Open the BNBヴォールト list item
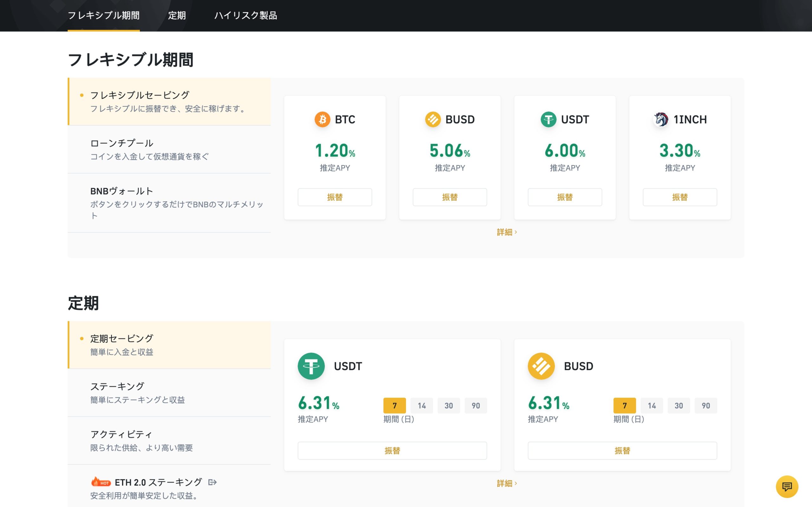The image size is (812, 507). (x=169, y=202)
